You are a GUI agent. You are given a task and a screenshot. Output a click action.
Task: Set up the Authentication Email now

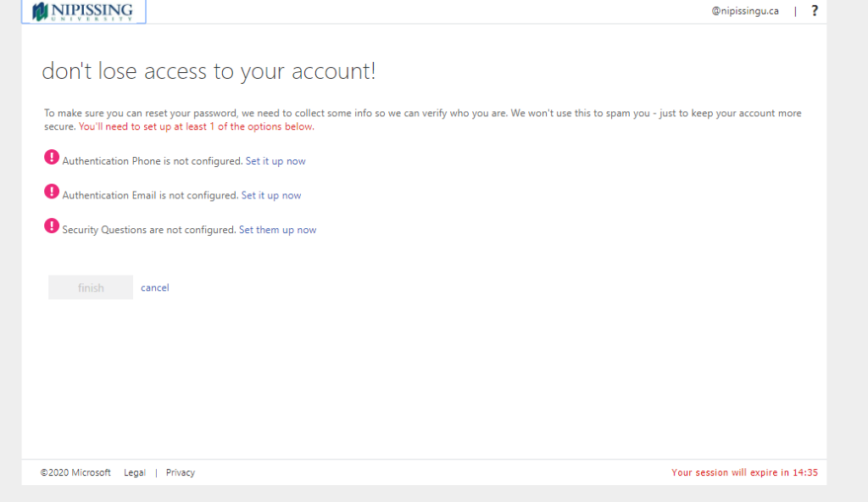pyautogui.click(x=271, y=196)
